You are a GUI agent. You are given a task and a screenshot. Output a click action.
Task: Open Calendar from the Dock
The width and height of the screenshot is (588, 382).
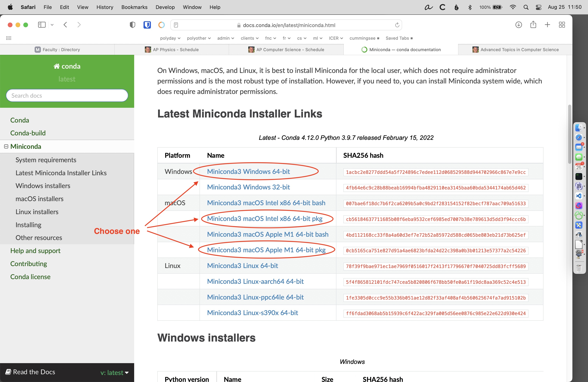pyautogui.click(x=579, y=166)
